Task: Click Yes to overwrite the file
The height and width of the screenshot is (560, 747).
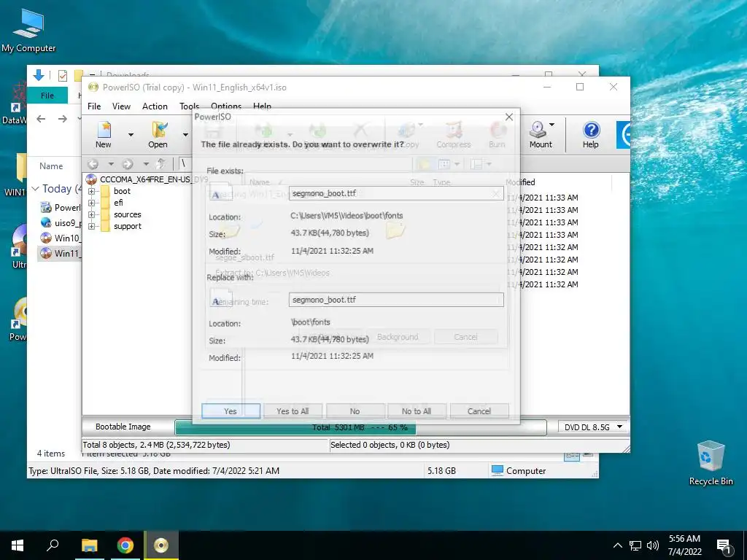Action: click(x=231, y=411)
